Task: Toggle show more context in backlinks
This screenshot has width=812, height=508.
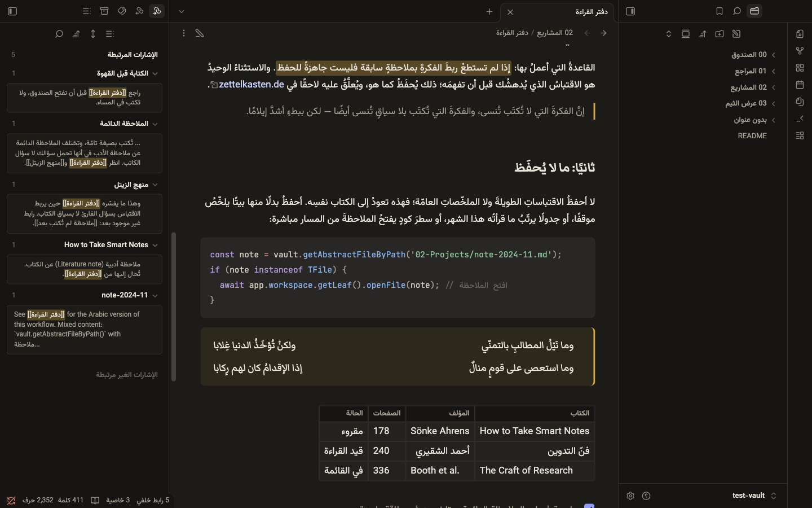Action: 93,34
